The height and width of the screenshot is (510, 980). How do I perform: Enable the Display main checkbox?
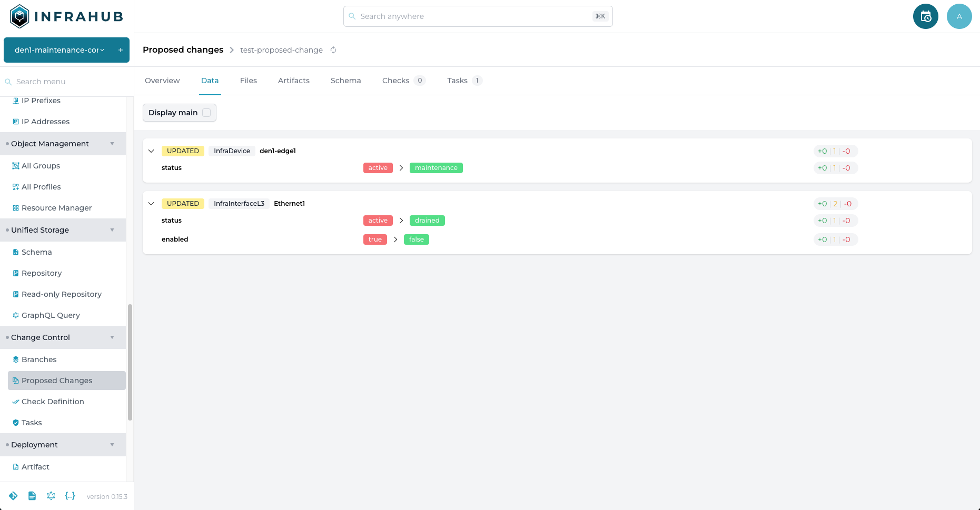[207, 112]
